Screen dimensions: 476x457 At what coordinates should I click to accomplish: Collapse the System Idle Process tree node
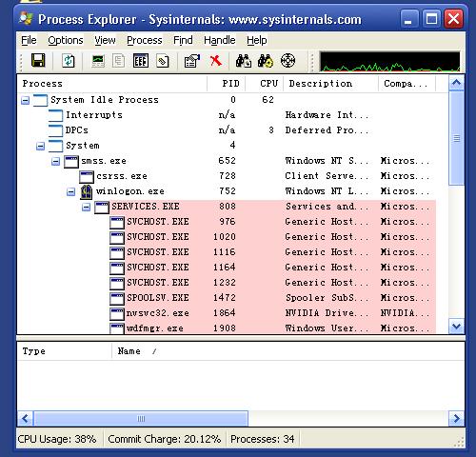point(26,101)
